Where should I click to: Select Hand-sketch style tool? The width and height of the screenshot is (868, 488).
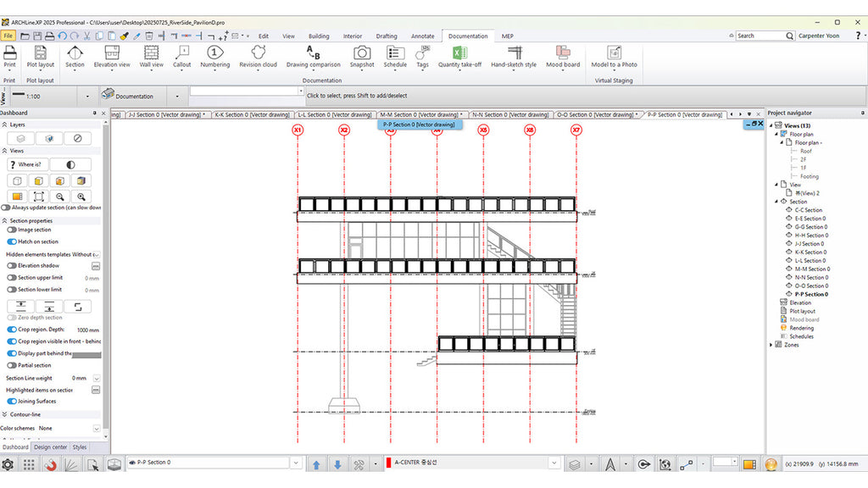(514, 57)
